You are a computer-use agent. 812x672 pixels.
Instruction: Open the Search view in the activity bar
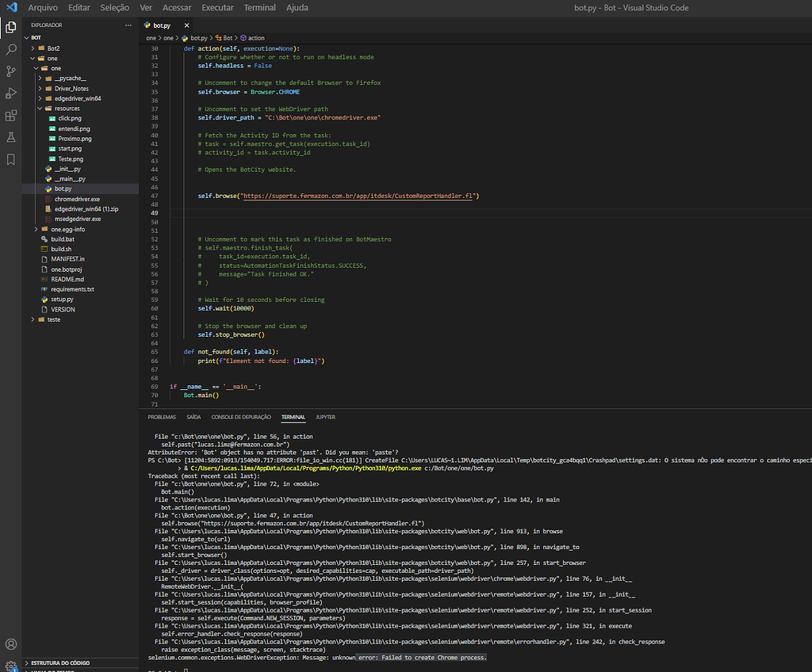pyautogui.click(x=10, y=49)
